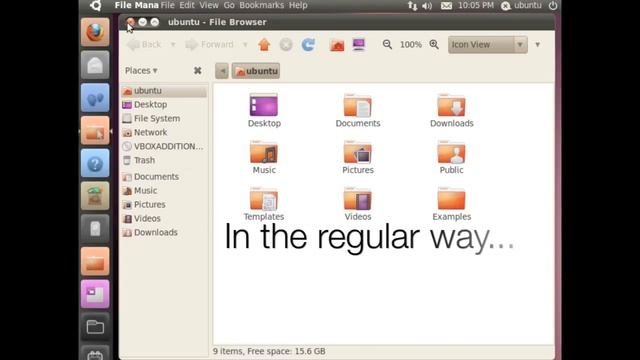640x360 pixels.
Task: Click status bar "9 items, Free space" text
Action: point(269,351)
